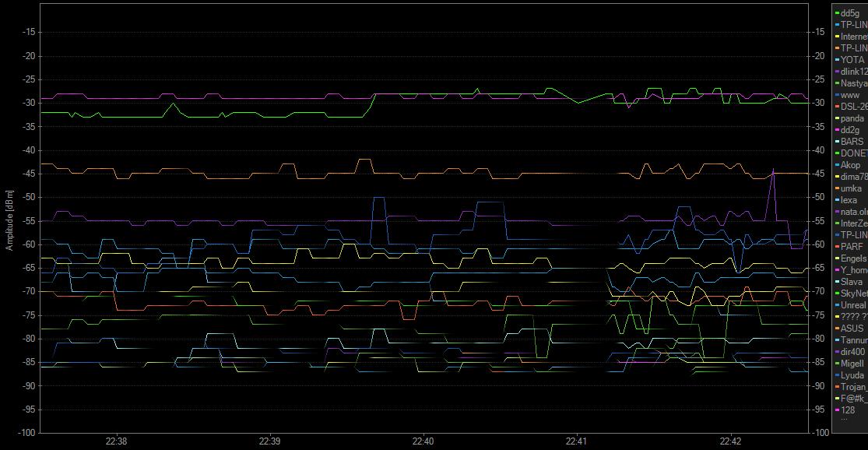Click the DONET legend entry
Image resolution: width=868 pixels, height=450 pixels.
(x=852, y=153)
